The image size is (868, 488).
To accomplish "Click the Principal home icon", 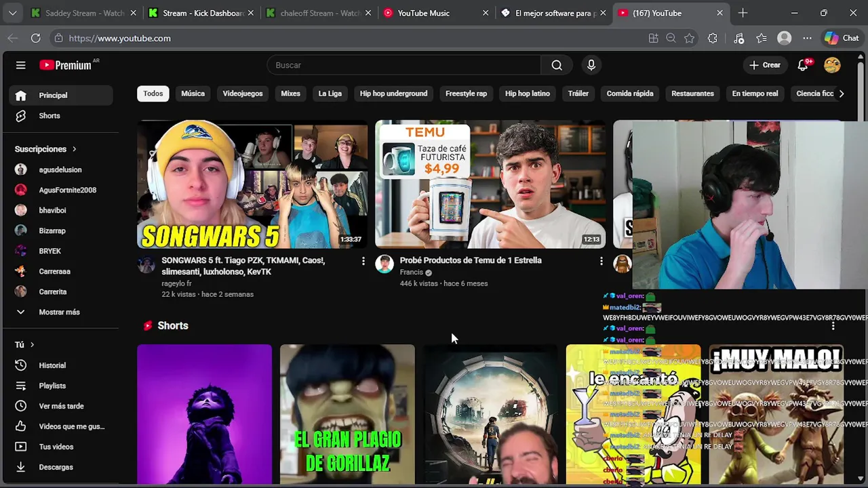I will tap(21, 96).
